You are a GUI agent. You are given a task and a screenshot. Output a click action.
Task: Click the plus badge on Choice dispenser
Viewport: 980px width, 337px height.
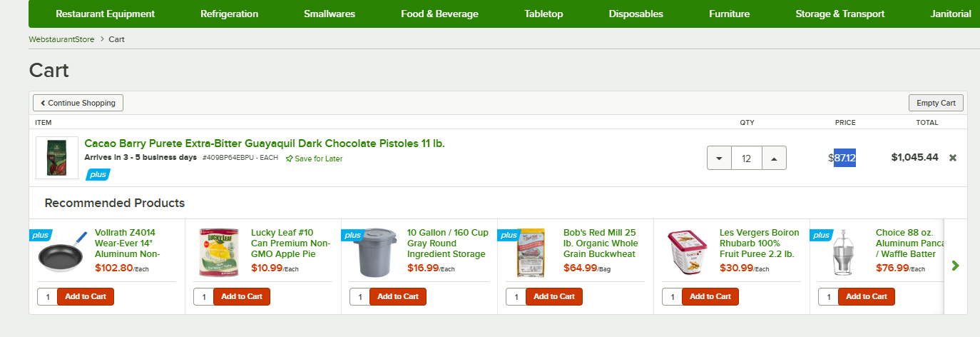(821, 235)
